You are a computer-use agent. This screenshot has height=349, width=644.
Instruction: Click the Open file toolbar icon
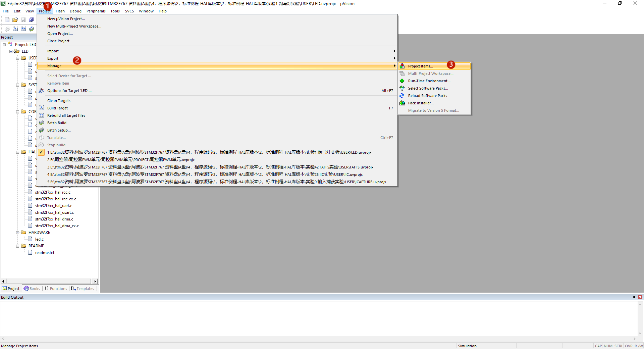pyautogui.click(x=15, y=20)
